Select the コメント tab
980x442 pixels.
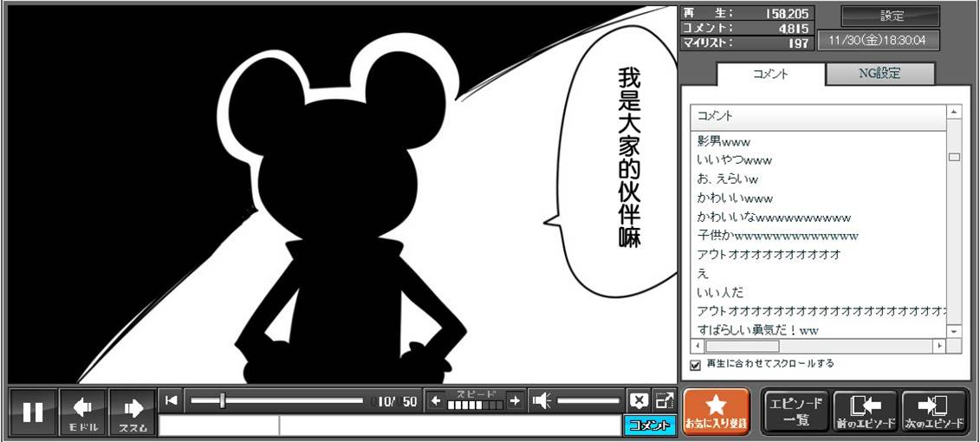point(770,74)
